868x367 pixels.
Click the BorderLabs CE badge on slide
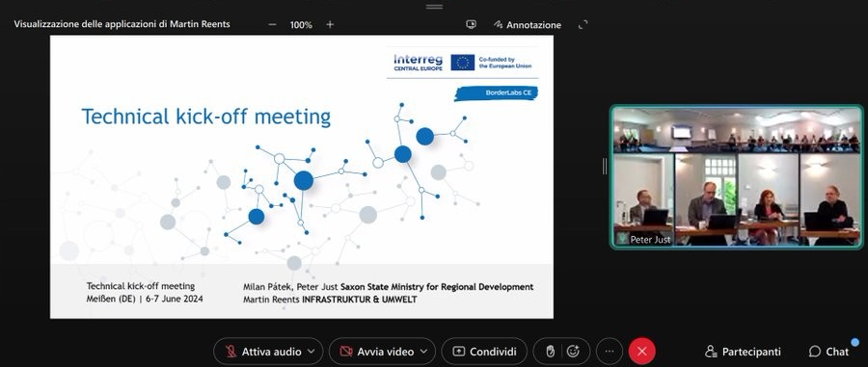tap(497, 92)
